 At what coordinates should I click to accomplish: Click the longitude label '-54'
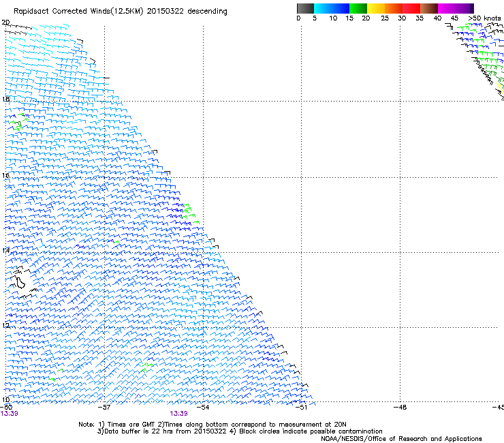(202, 408)
